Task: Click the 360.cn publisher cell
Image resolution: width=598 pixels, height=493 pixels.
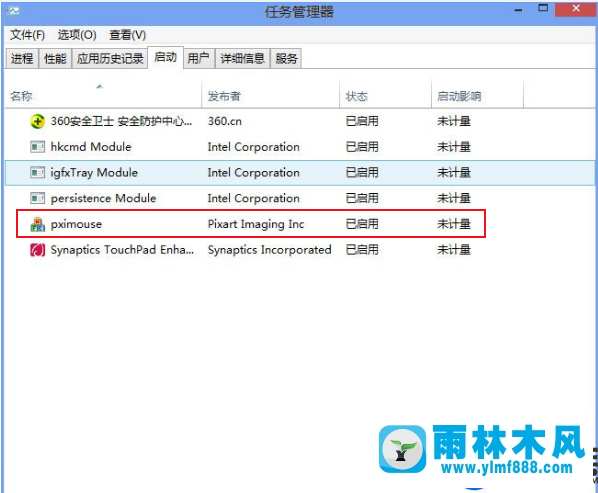Action: [x=224, y=121]
